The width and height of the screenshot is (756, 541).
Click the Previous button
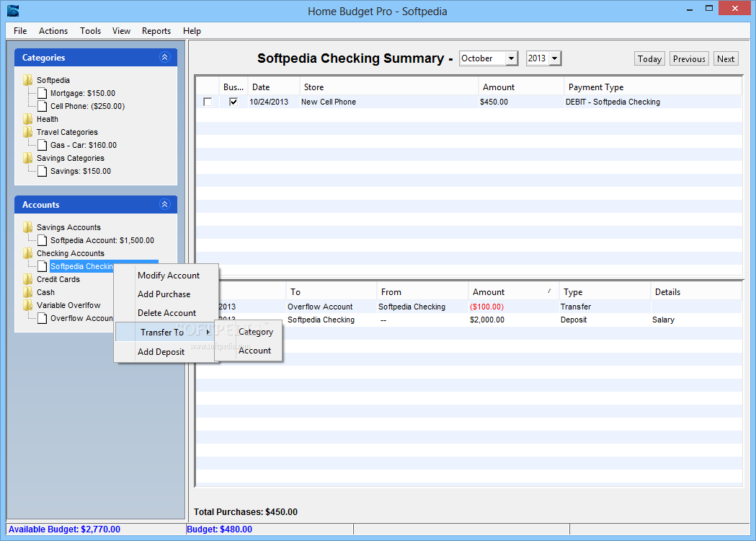click(689, 59)
